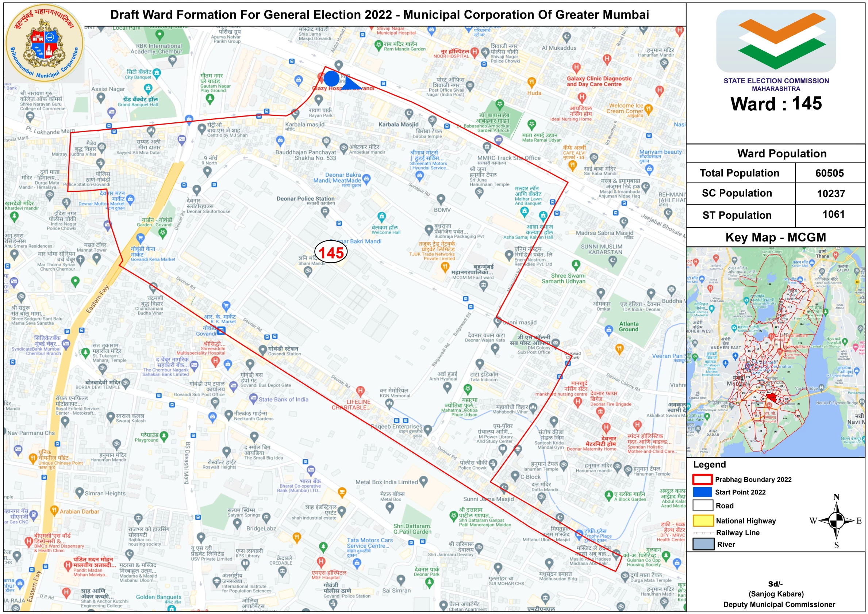868x614 pixels.
Task: Click the Atlanta Ground map pin
Action: (609, 329)
